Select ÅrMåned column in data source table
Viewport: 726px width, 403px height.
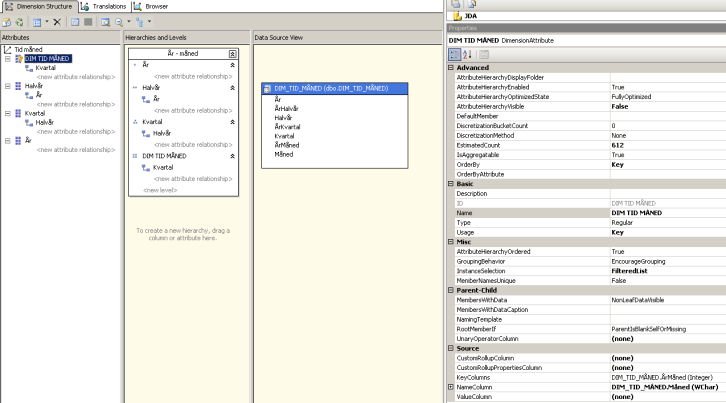[x=287, y=145]
